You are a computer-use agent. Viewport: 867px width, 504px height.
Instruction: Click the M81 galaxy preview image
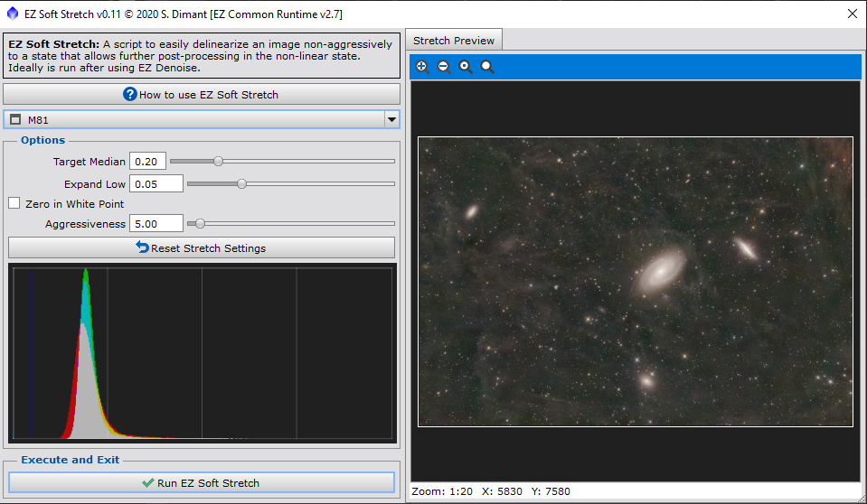[635, 281]
